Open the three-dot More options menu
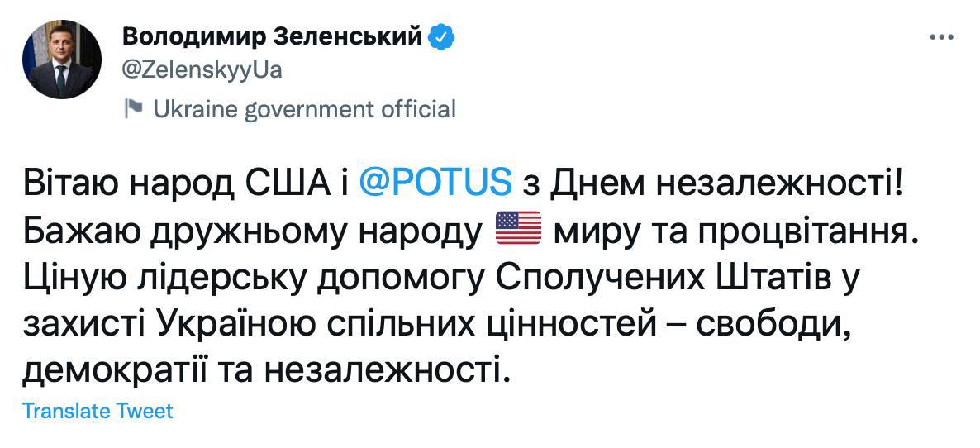The image size is (980, 448). coord(942,38)
